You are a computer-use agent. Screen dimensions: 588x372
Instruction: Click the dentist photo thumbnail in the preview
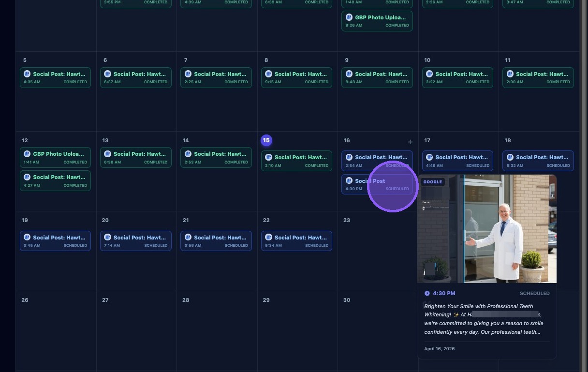click(487, 229)
